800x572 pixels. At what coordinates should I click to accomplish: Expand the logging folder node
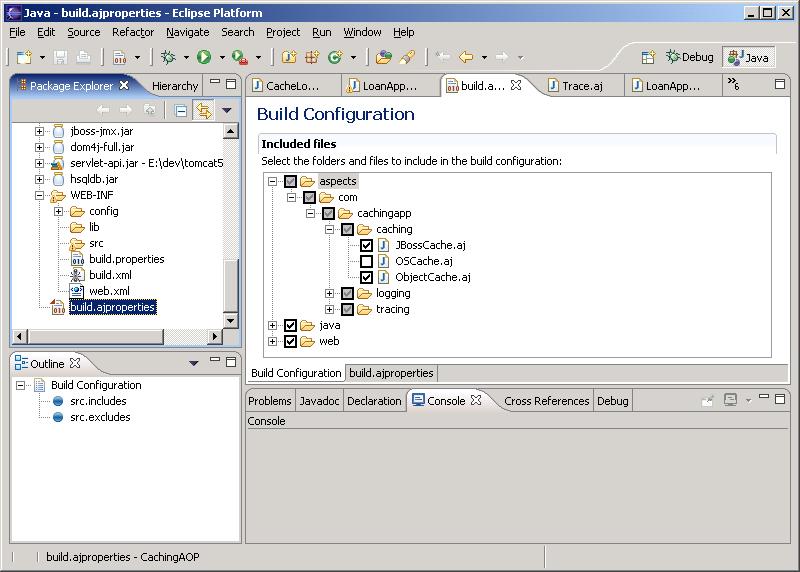329,294
